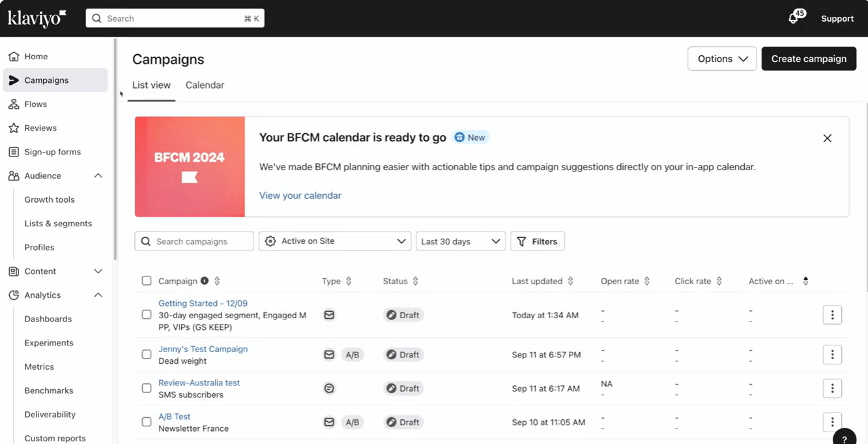
Task: Collapse the Audience sidebar section
Action: click(x=98, y=176)
